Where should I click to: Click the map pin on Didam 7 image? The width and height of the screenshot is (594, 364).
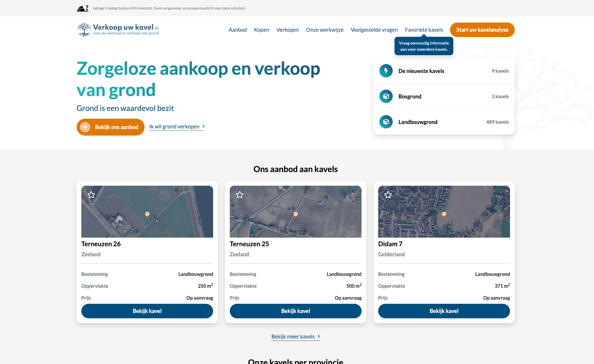444,214
